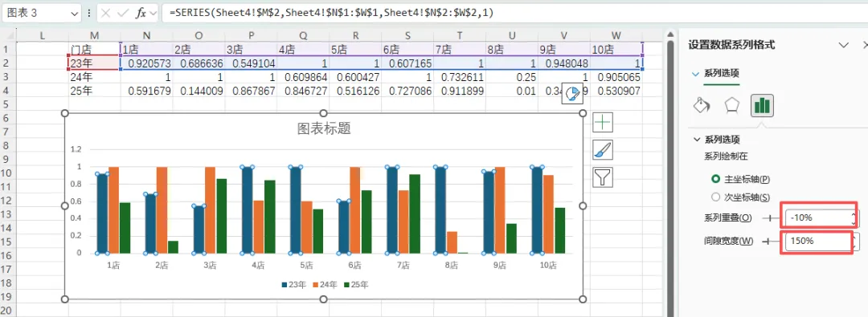Click cell with value 0.911899
868x317 pixels.
coord(460,91)
